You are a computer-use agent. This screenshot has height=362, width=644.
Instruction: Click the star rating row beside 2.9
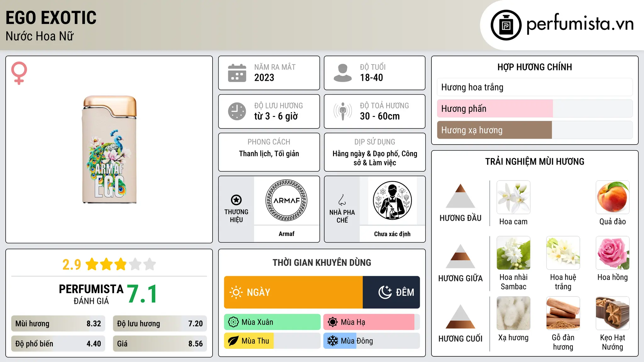(121, 264)
